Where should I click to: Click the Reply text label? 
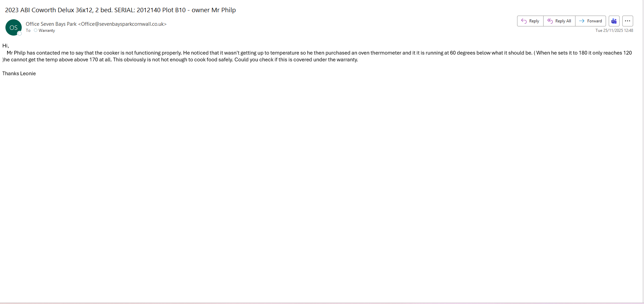(534, 21)
